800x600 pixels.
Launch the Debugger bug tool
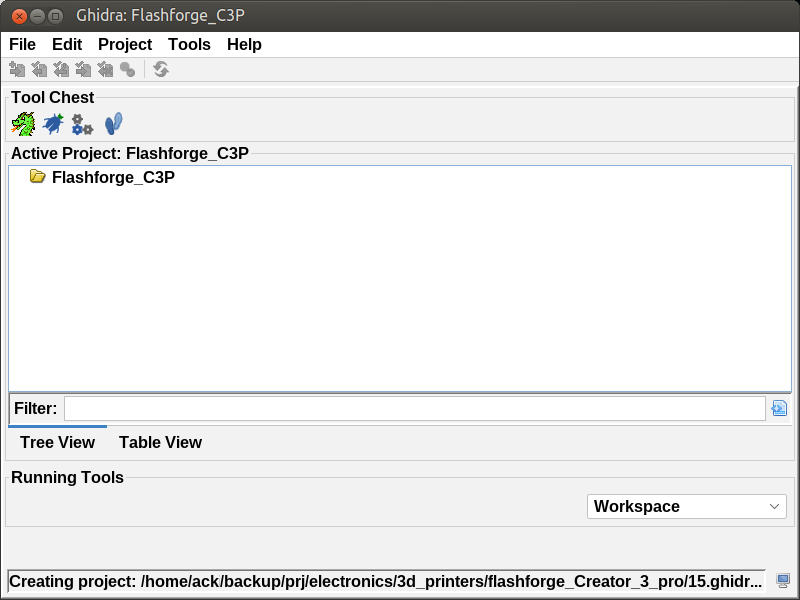pos(53,124)
